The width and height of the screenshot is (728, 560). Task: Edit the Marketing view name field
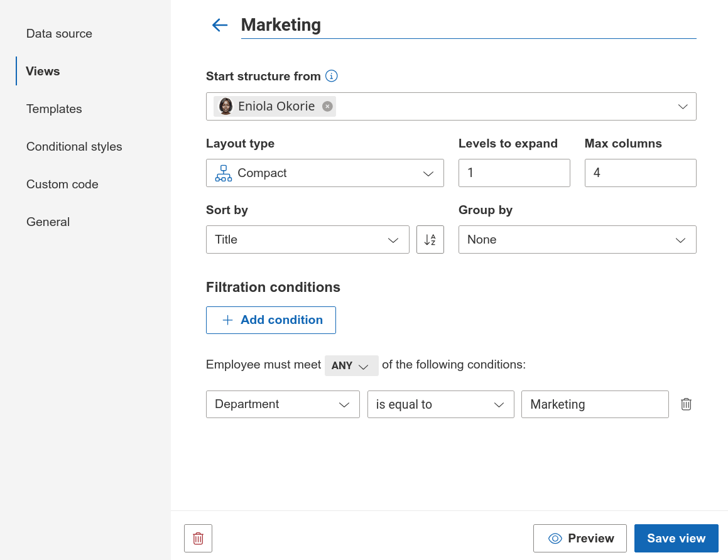click(469, 26)
